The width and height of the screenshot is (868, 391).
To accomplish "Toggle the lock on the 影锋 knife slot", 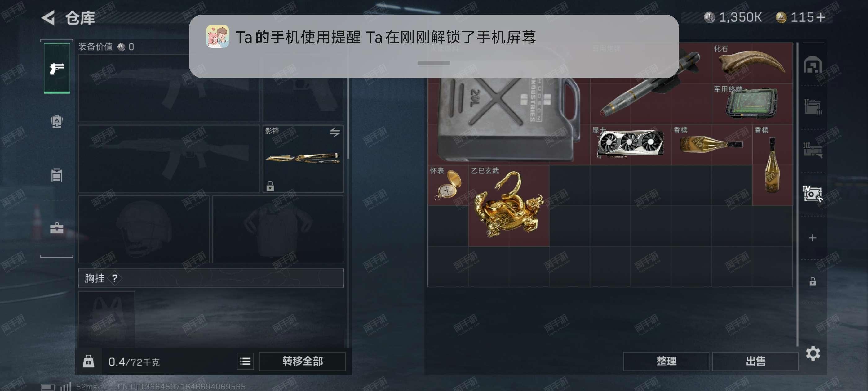I will coord(270,186).
